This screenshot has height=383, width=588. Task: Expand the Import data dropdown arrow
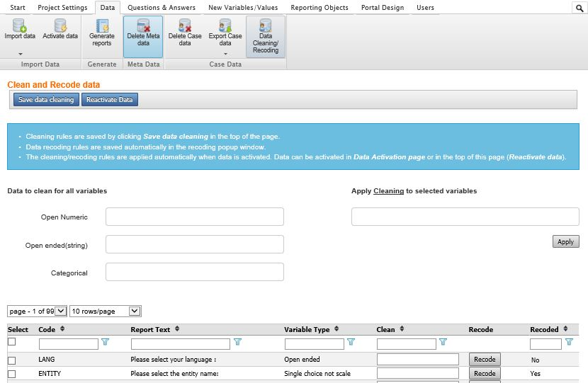pyautogui.click(x=20, y=54)
